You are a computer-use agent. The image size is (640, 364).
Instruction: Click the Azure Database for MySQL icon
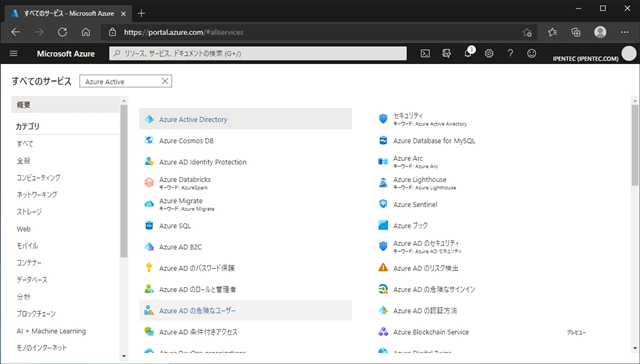pos(383,140)
